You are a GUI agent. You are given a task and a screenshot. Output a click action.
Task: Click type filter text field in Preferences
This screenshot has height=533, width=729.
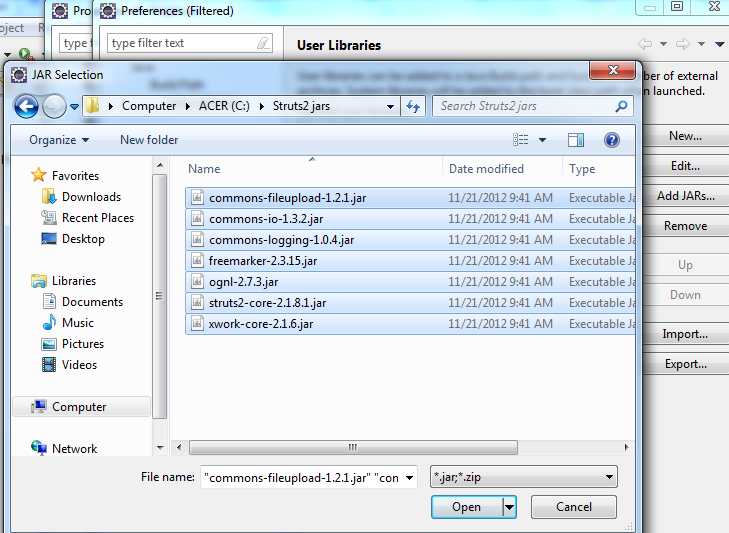[x=190, y=43]
